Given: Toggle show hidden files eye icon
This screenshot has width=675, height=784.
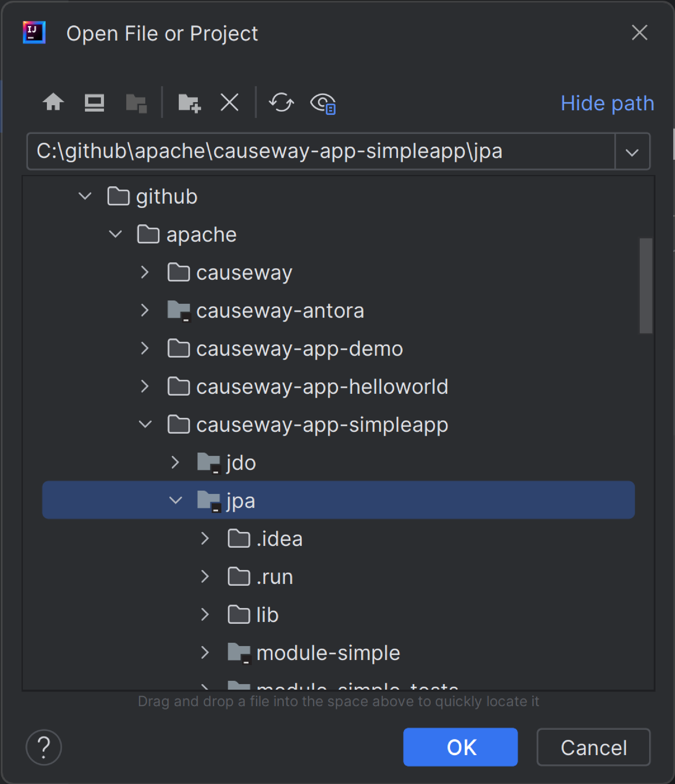Looking at the screenshot, I should point(323,103).
